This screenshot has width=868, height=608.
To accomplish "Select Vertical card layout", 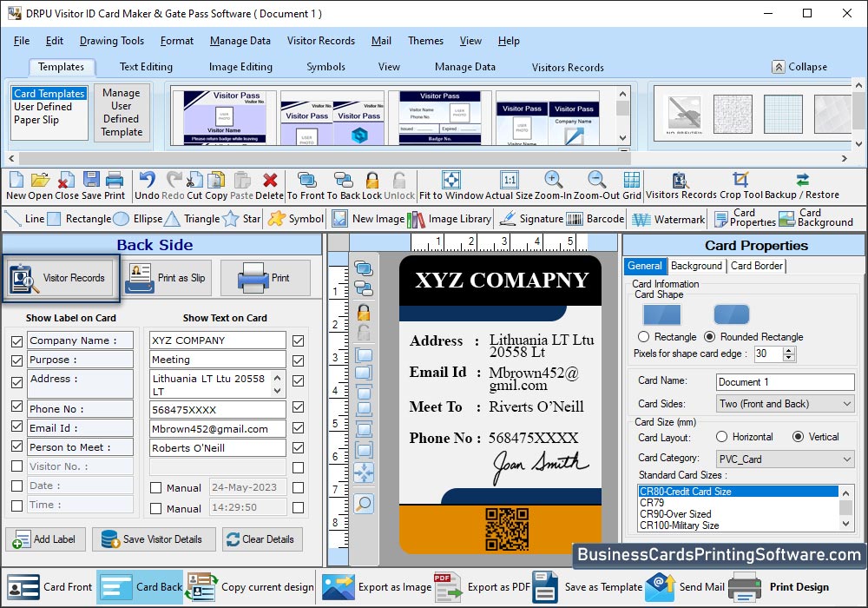I will point(798,437).
